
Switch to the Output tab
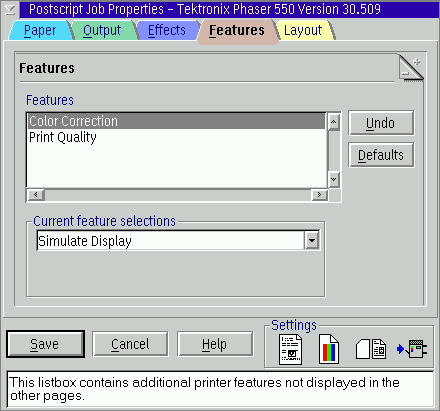point(102,31)
